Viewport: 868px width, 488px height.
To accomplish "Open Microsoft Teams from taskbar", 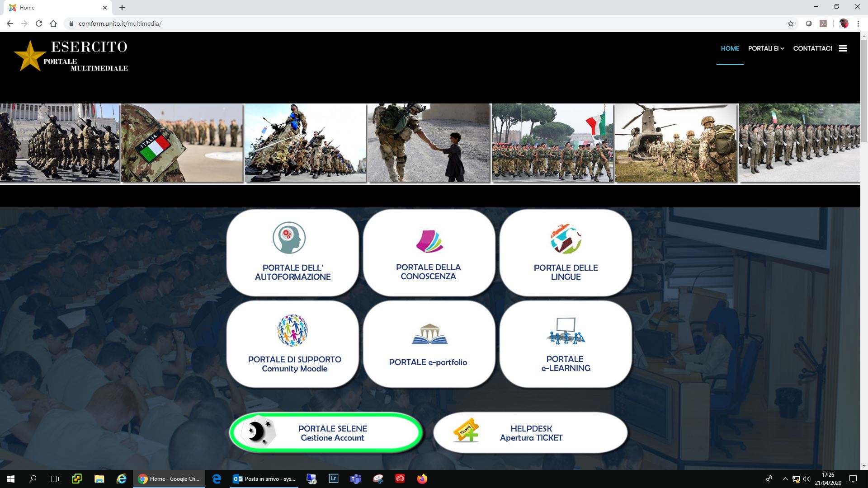I will point(356,479).
